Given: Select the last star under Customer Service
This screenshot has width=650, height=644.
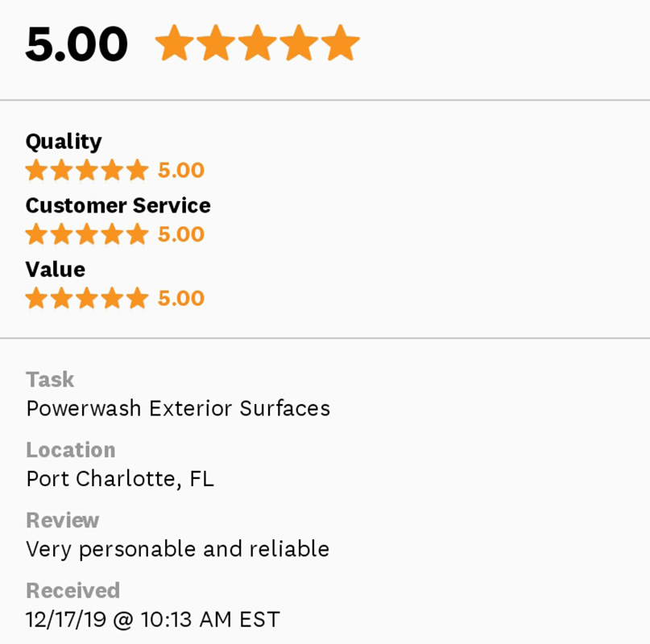Looking at the screenshot, I should tap(138, 234).
